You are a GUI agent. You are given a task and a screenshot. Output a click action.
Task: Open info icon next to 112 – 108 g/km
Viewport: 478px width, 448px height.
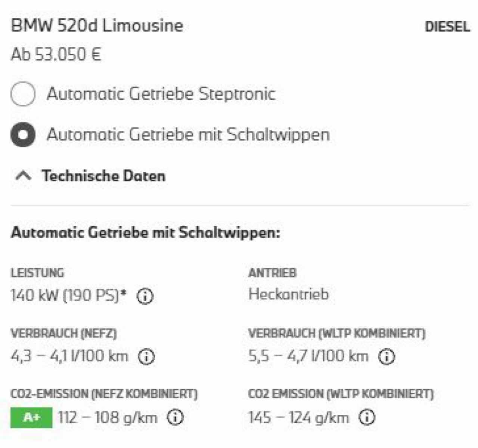pos(175,417)
